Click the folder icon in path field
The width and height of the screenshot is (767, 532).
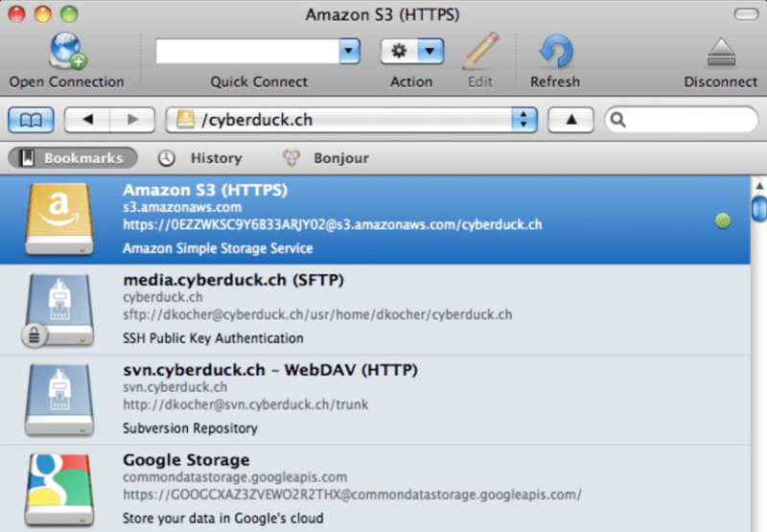pyautogui.click(x=185, y=120)
